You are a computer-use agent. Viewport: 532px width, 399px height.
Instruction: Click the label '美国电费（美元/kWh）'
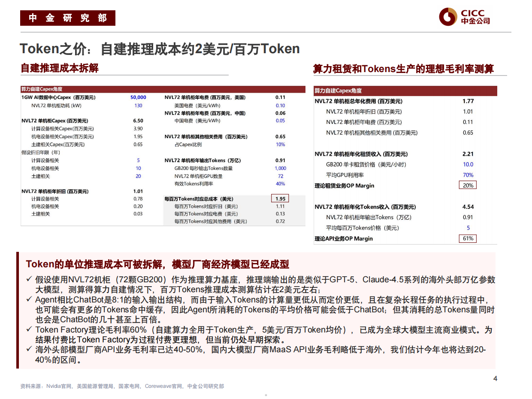coord(197,106)
